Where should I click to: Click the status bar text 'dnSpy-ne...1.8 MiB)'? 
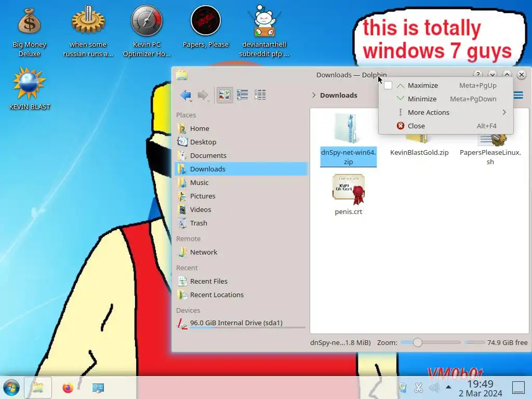point(340,343)
